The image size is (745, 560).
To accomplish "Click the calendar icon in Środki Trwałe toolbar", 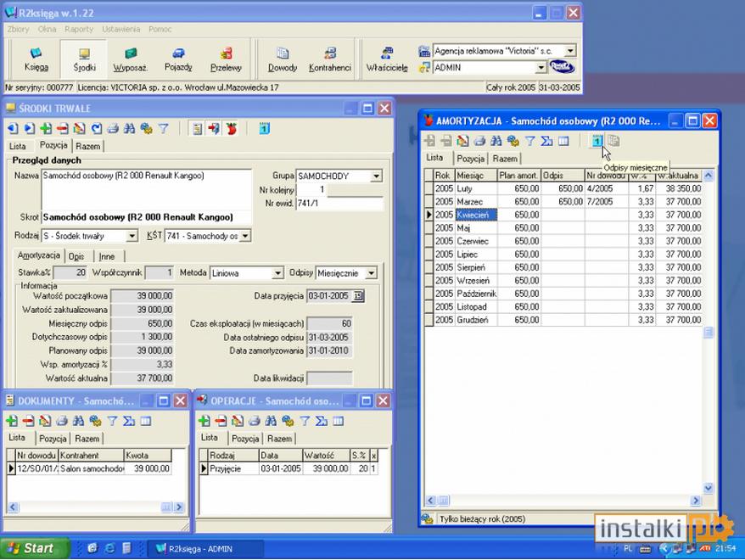I will (265, 128).
